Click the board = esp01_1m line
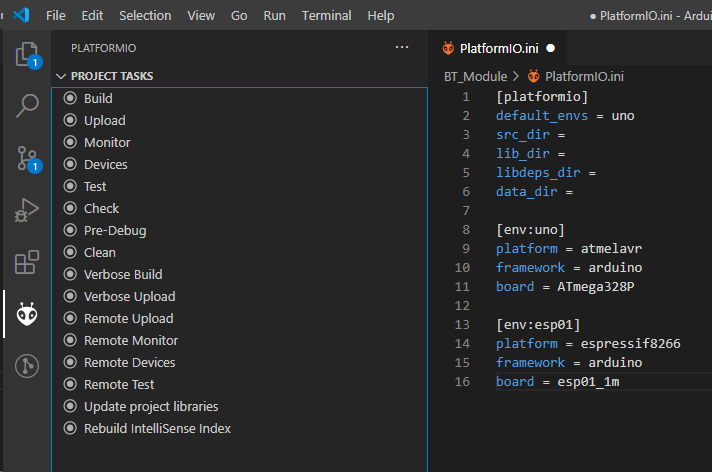The height and width of the screenshot is (472, 712). 558,382
